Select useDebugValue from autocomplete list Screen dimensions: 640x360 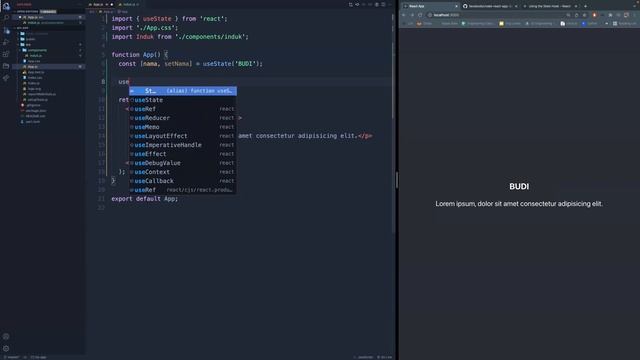tap(183, 163)
